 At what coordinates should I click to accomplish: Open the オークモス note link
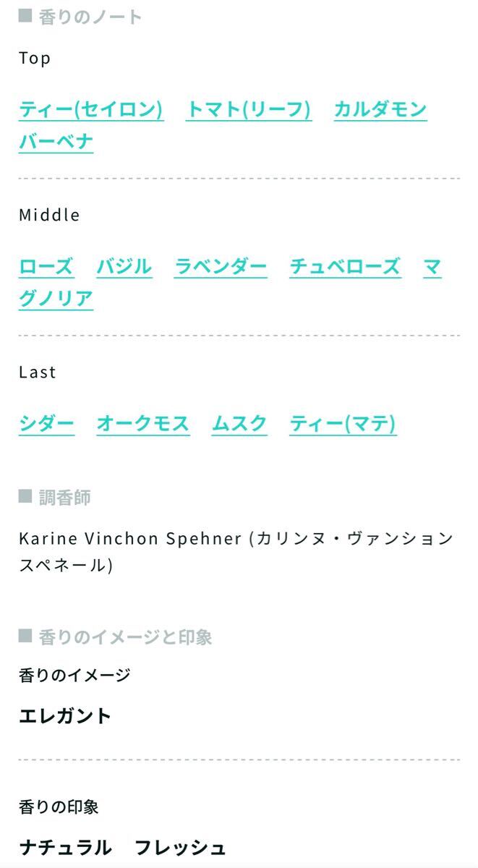click(x=143, y=424)
